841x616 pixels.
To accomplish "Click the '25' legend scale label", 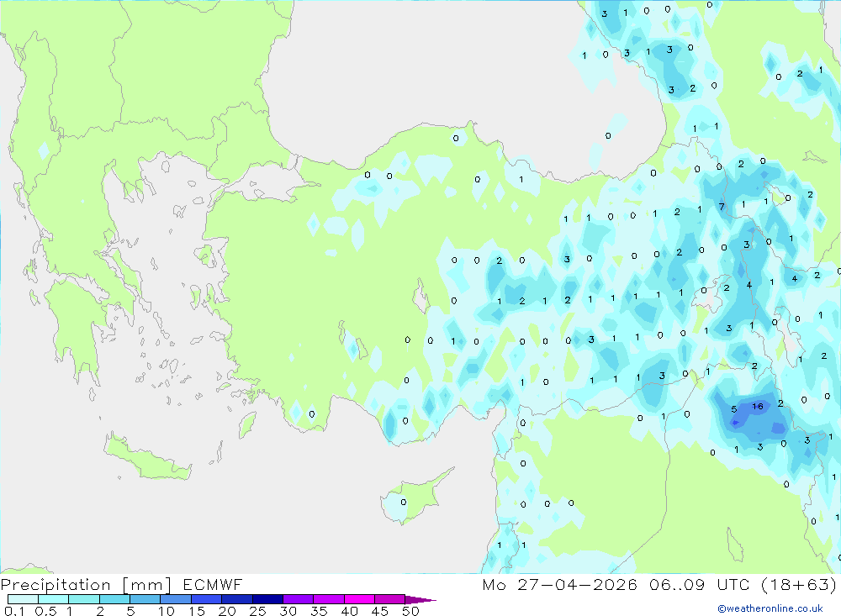I will click(x=258, y=611).
